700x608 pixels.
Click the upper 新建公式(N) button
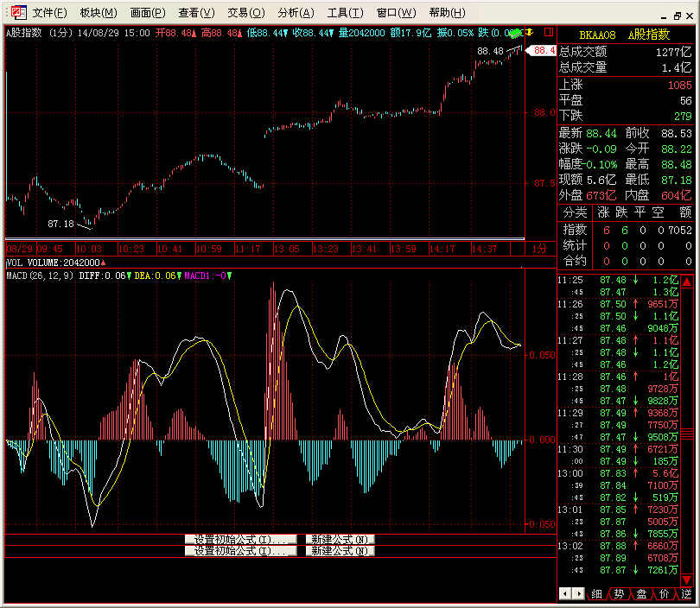[340, 540]
